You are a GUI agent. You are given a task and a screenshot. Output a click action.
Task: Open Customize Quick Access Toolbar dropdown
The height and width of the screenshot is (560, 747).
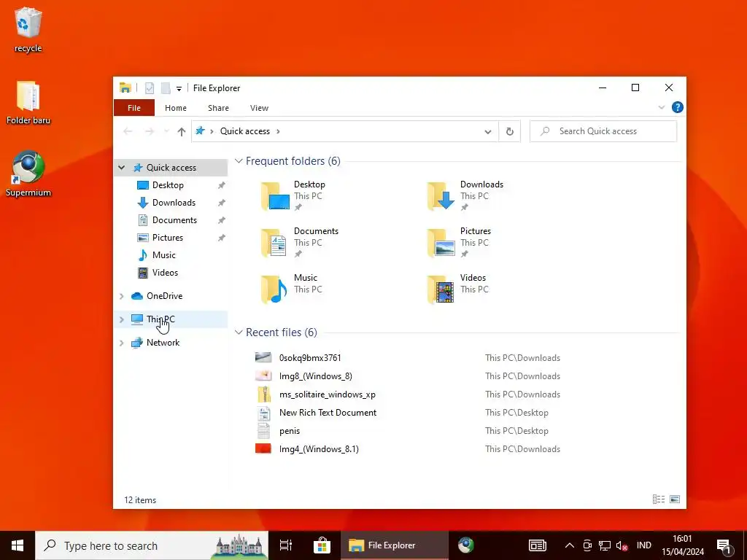tap(179, 88)
